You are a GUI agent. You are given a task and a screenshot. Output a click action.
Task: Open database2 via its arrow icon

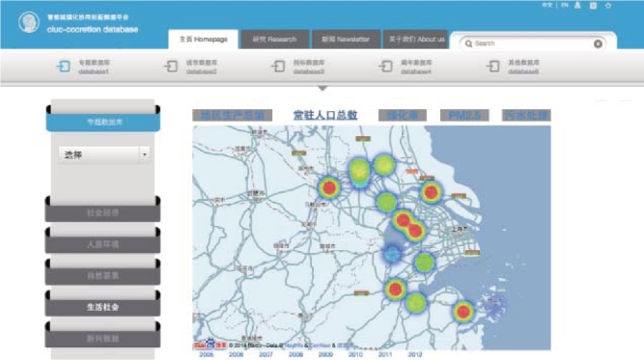(171, 67)
